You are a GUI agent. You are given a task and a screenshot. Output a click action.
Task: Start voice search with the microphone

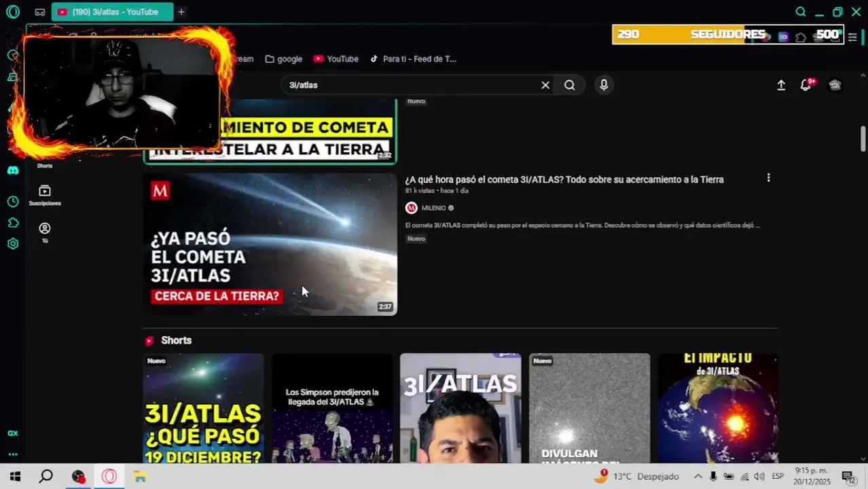pyautogui.click(x=604, y=85)
